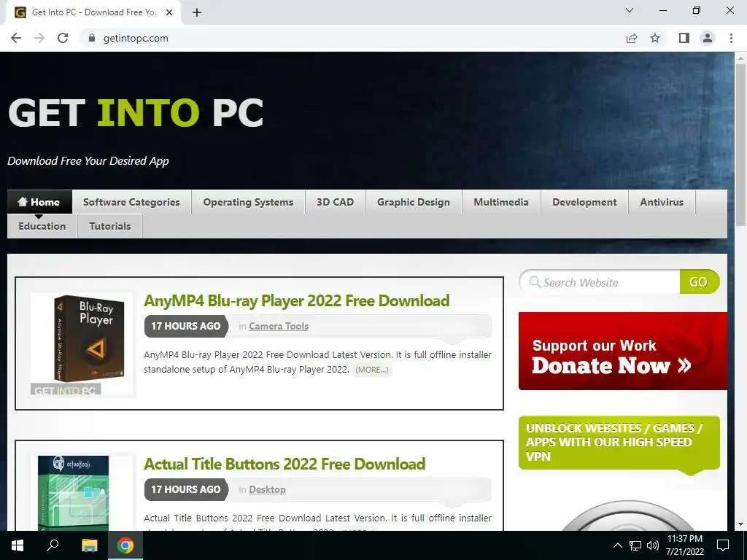Open the Camera Tools category link
This screenshot has width=747, height=560.
point(279,326)
